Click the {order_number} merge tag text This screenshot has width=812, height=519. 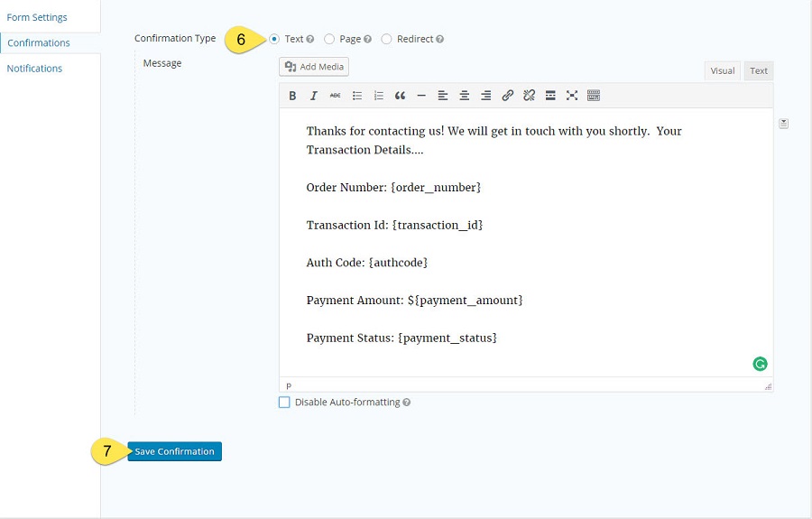pyautogui.click(x=436, y=188)
